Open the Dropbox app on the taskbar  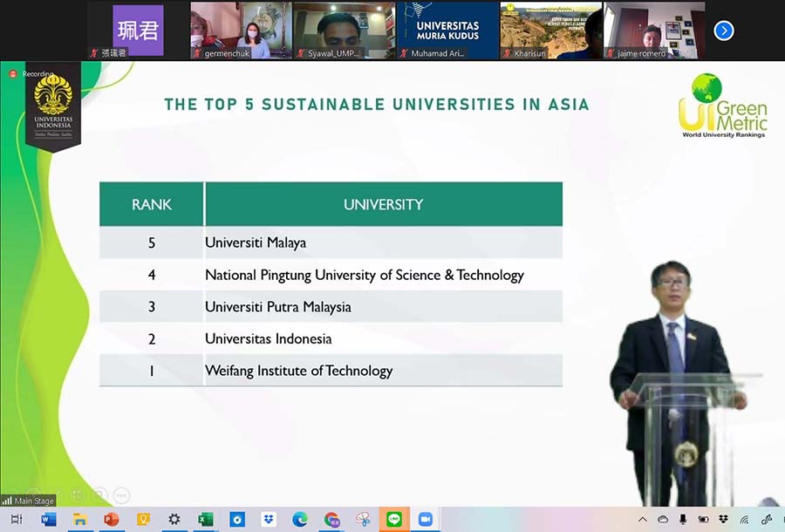(x=269, y=520)
